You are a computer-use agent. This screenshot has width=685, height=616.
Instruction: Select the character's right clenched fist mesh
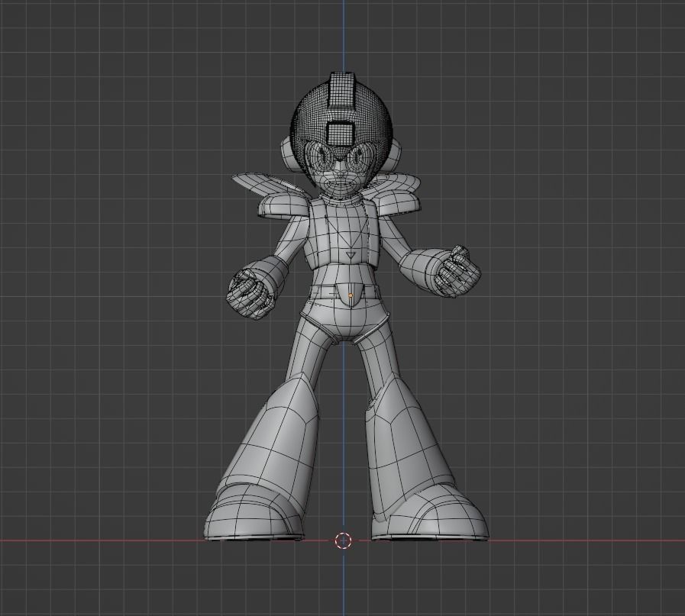(250, 293)
